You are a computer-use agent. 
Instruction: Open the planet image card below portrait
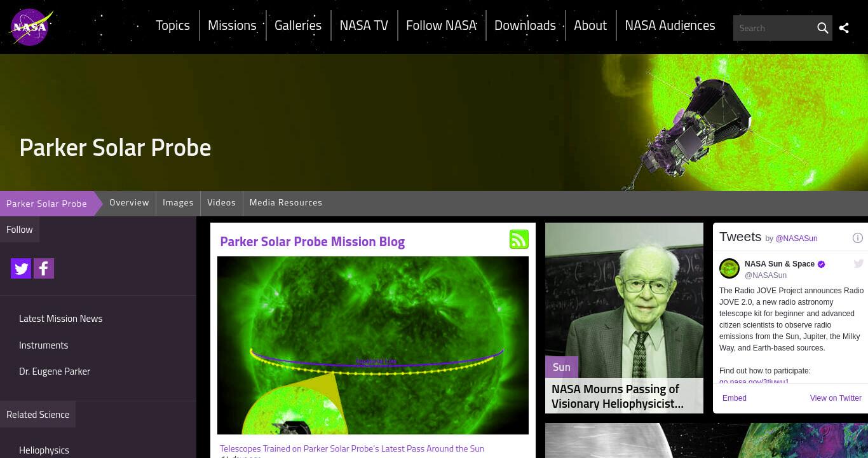pyautogui.click(x=707, y=440)
